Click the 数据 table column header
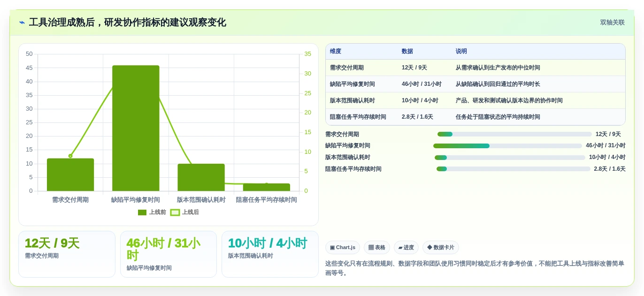Screen dimensions: 644x296 coord(407,52)
